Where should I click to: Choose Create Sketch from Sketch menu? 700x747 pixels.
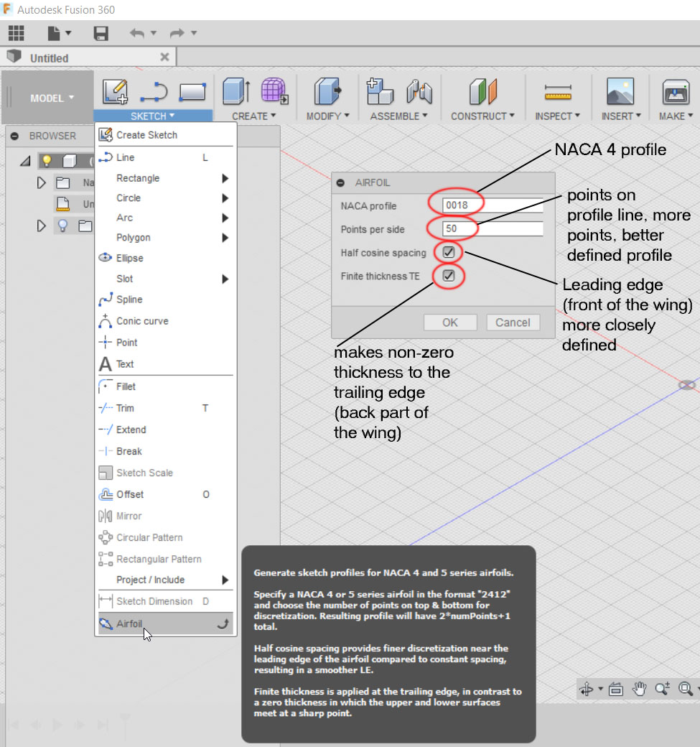click(166, 135)
